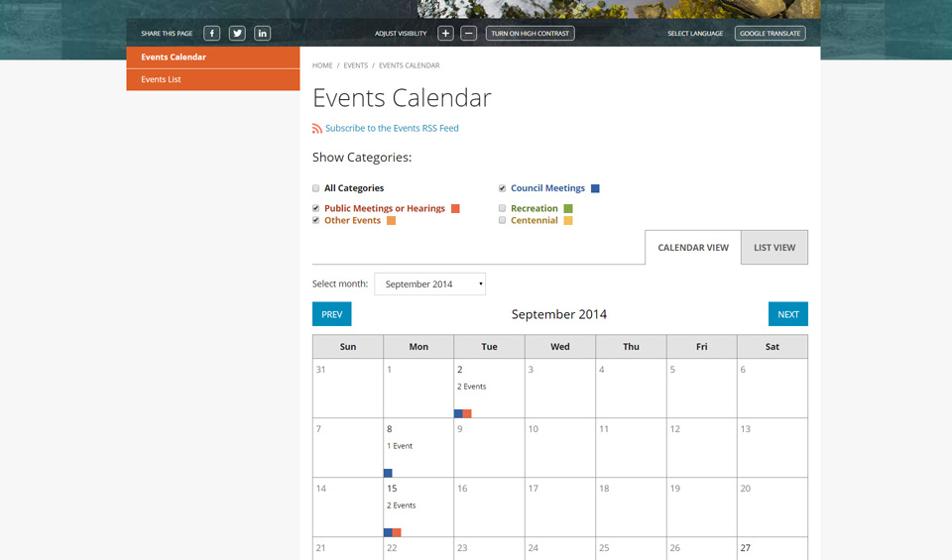Turn on high contrast mode
Viewport: 952px width, 560px height.
[530, 34]
